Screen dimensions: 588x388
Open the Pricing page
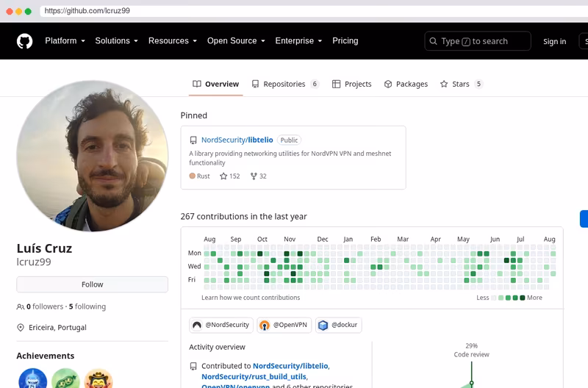345,41
